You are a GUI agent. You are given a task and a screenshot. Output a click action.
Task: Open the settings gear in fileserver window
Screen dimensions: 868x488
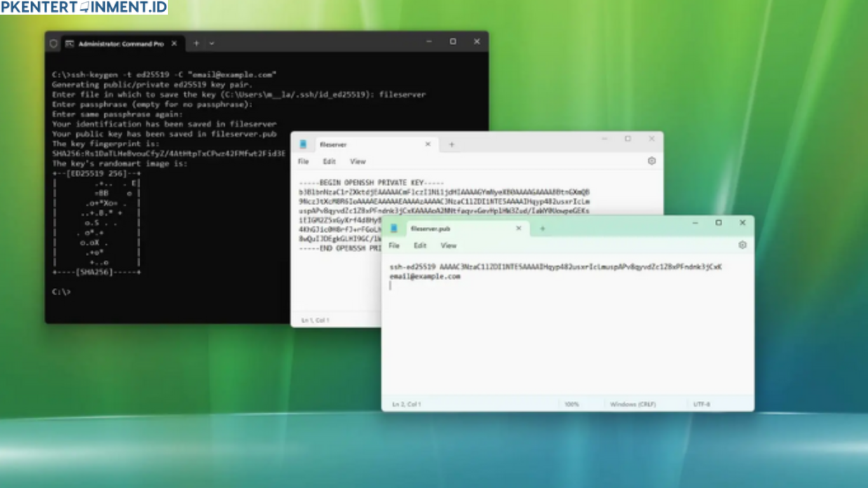coord(651,161)
